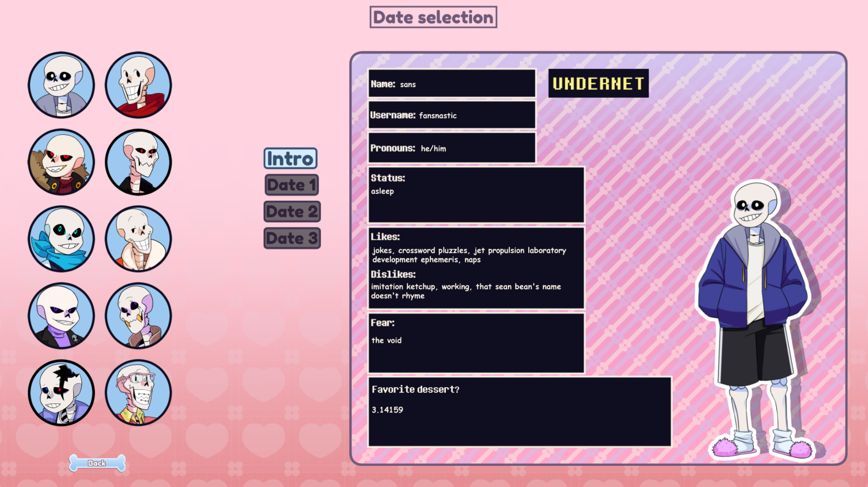868x487 pixels.
Task: Select the purple-eyed Sans in black jacket
Action: (61, 316)
